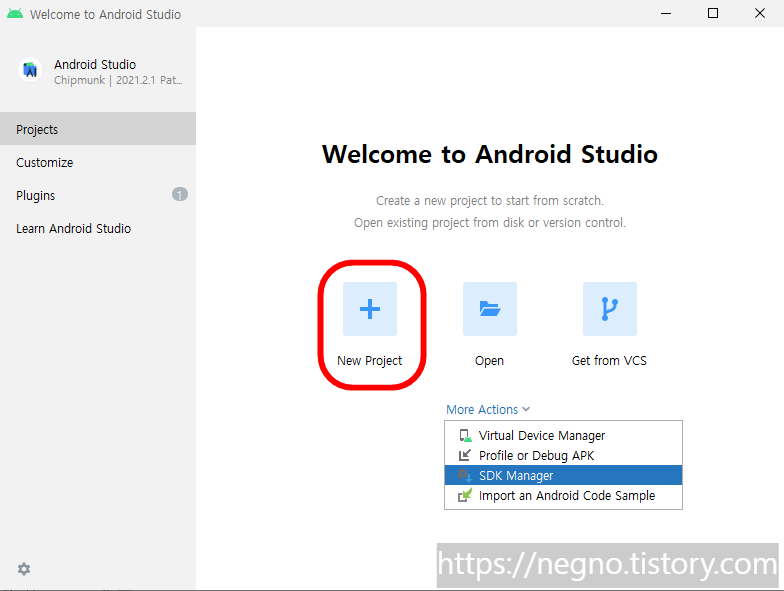Click the Get from VCS branch icon
Image resolution: width=784 pixels, height=591 pixels.
coord(610,309)
